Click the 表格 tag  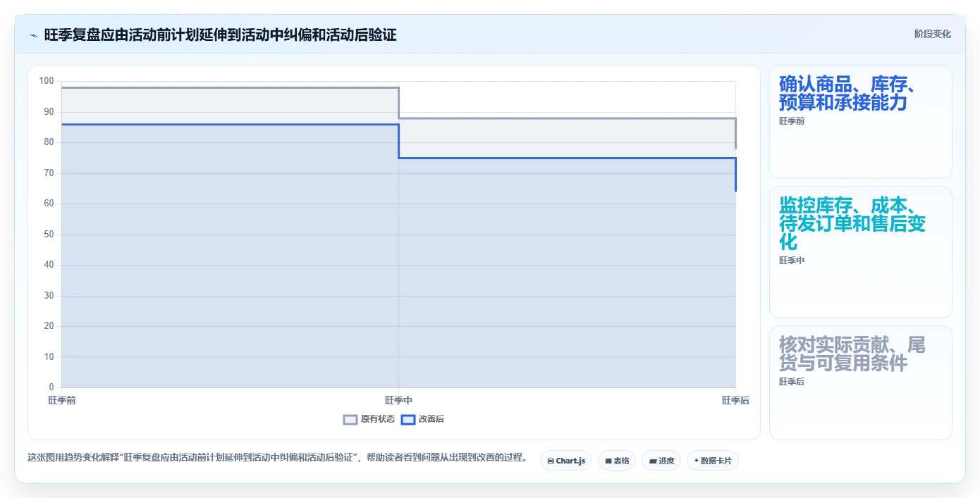pyautogui.click(x=617, y=461)
